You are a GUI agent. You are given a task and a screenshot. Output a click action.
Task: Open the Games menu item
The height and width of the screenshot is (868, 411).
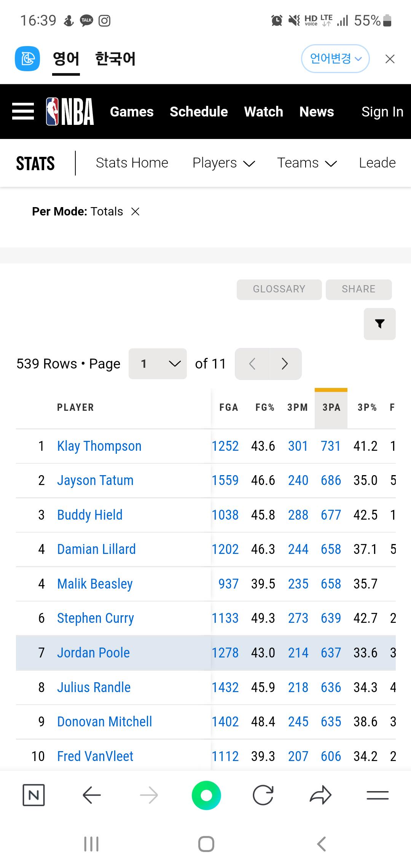(132, 112)
